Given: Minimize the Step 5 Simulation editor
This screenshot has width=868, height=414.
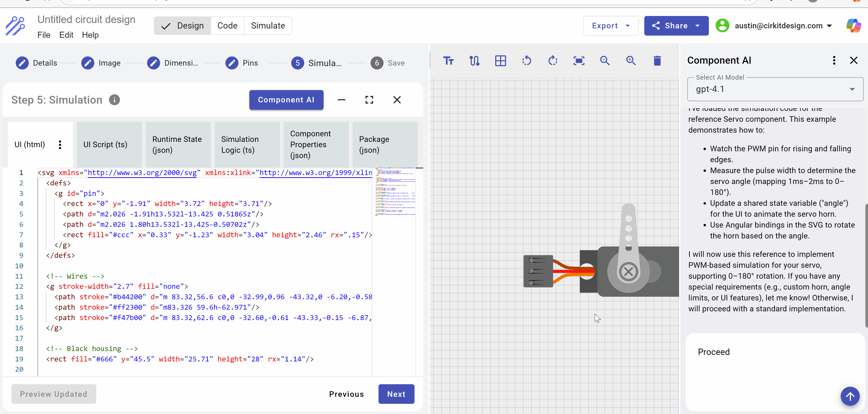Looking at the screenshot, I should pyautogui.click(x=341, y=100).
